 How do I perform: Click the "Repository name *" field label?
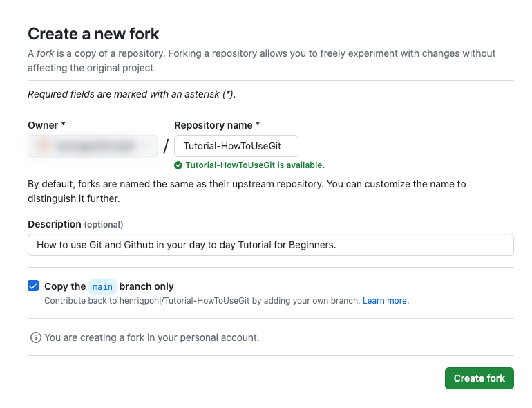click(x=217, y=125)
